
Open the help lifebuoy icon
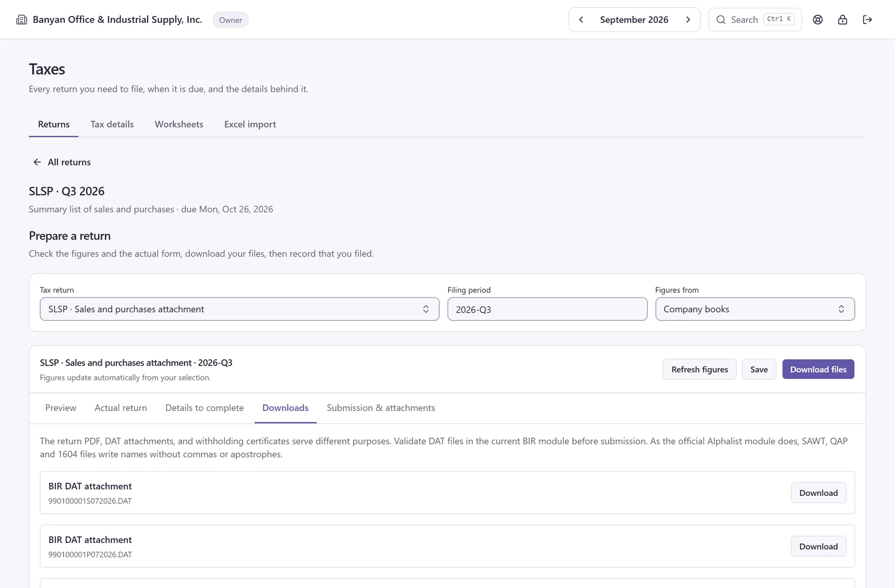click(818, 20)
